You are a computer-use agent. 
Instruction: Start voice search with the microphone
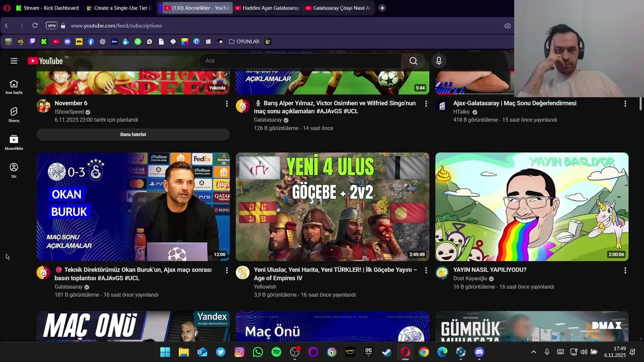(439, 61)
